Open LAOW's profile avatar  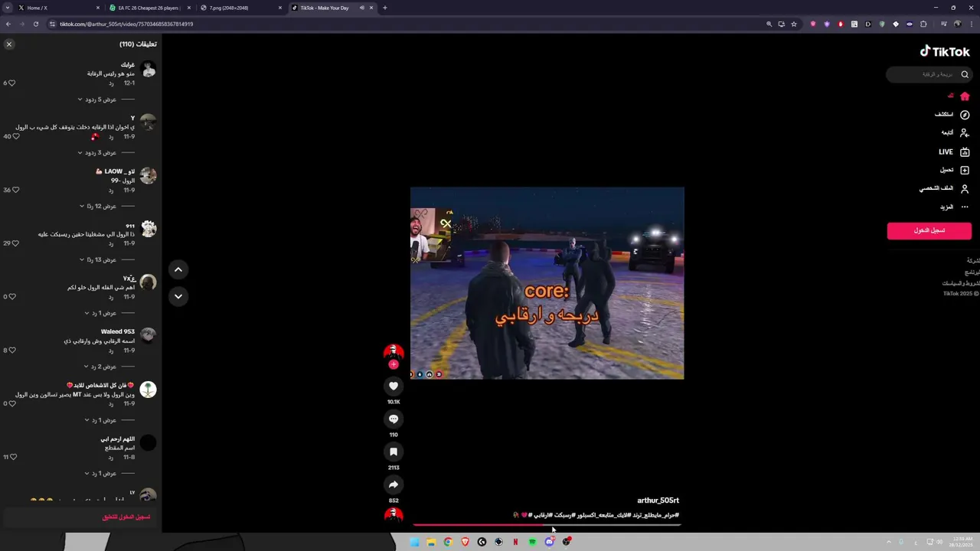(149, 176)
